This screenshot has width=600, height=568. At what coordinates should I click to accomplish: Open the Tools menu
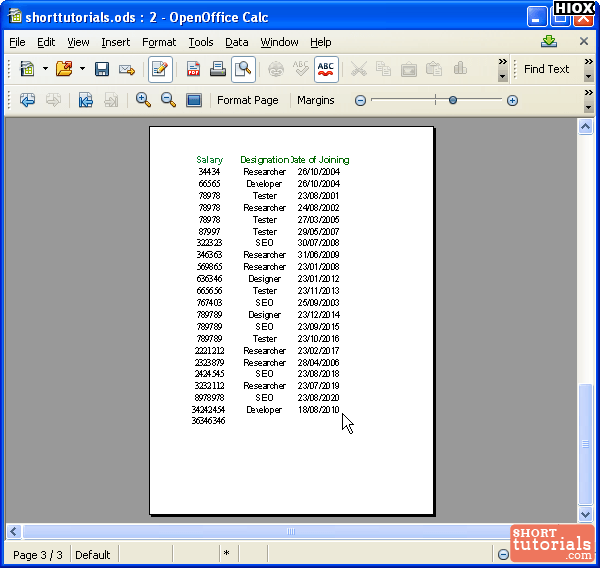[201, 42]
